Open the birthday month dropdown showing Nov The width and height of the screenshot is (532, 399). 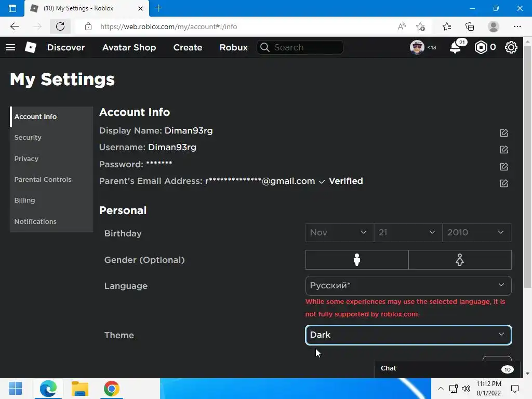pos(340,232)
